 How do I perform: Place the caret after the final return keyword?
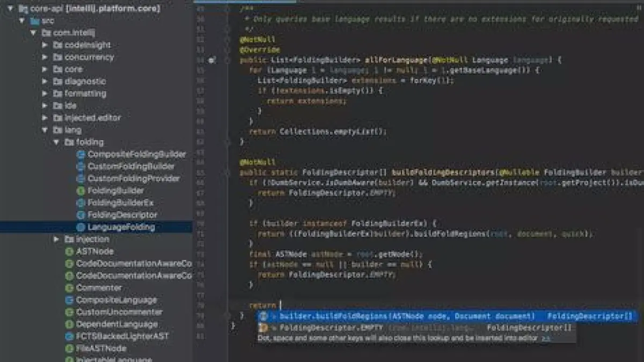pos(279,305)
